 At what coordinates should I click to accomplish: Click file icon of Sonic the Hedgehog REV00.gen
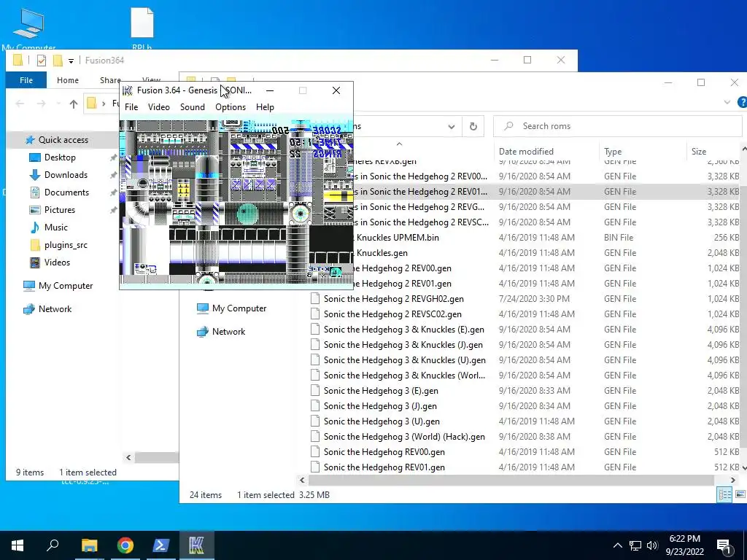click(315, 452)
